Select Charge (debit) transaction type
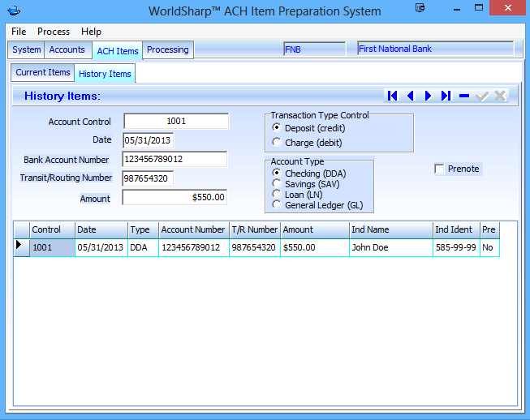The width and height of the screenshot is (530, 420). point(278,143)
